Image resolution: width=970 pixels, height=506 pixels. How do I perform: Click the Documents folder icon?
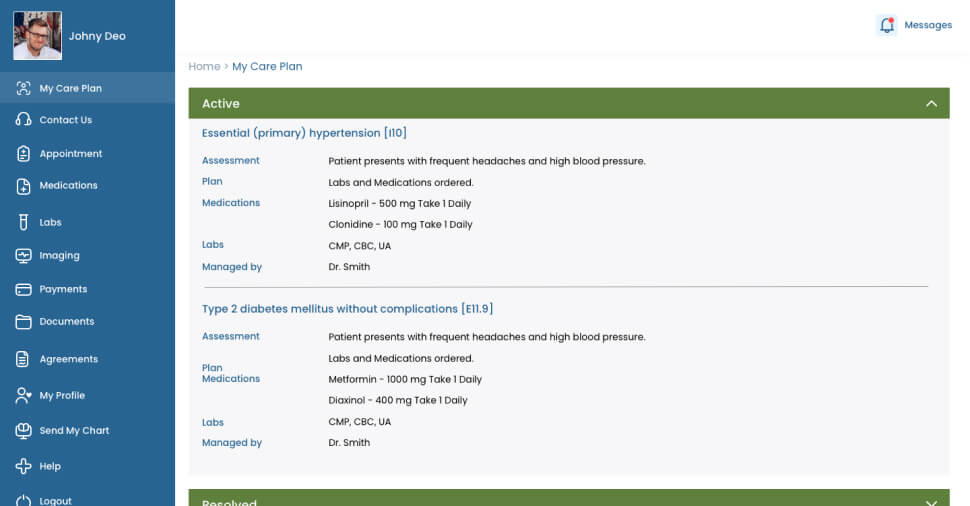23,322
